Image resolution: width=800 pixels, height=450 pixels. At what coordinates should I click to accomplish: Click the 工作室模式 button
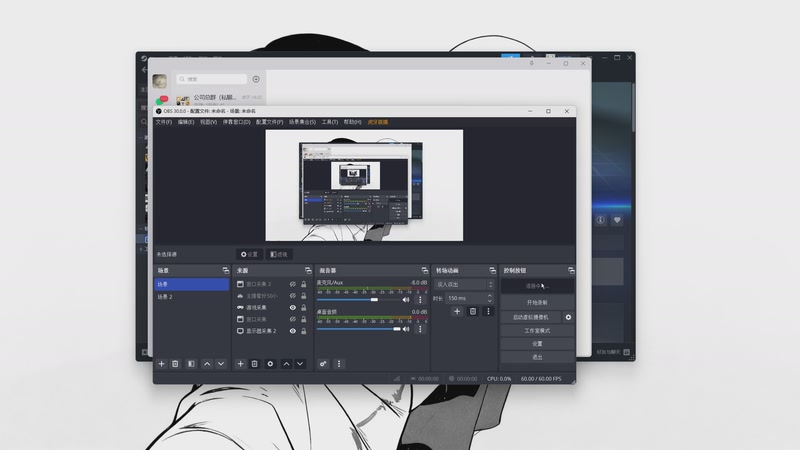537,331
